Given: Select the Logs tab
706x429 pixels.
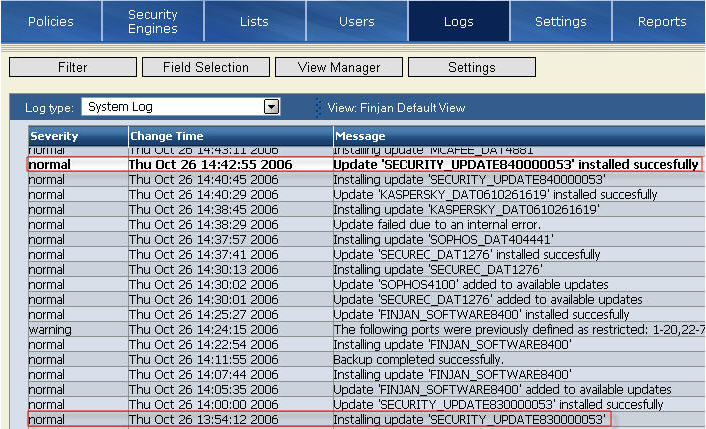Looking at the screenshot, I should click(458, 21).
